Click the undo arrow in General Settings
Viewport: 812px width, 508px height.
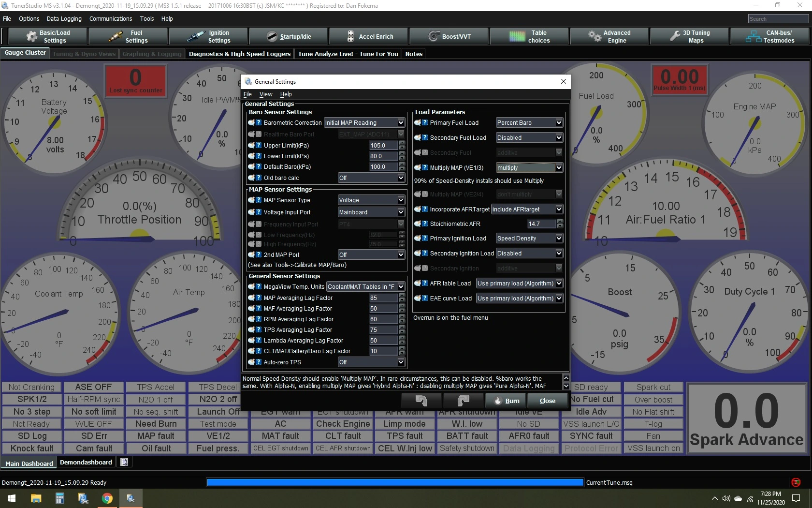[421, 401]
